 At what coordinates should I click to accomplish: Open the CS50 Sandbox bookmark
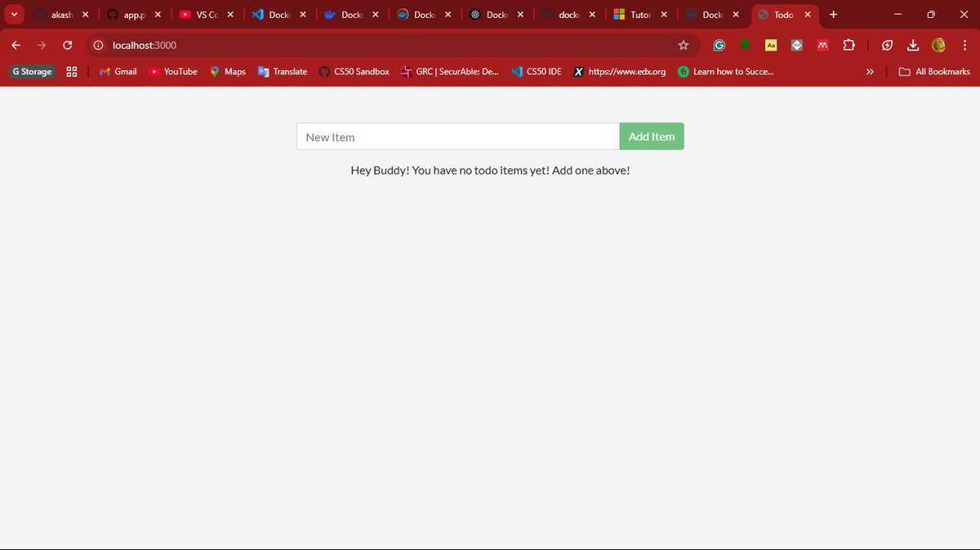354,72
